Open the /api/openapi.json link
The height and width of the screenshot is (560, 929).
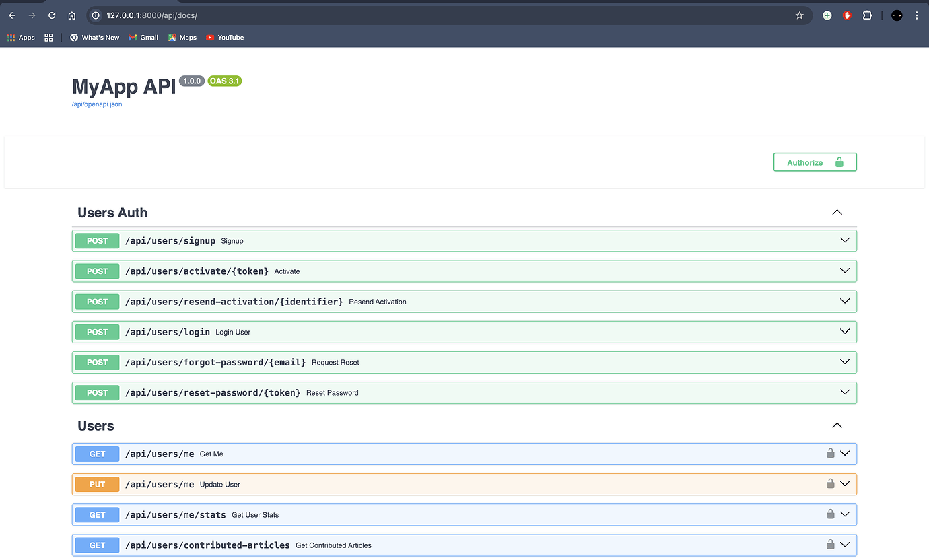point(97,104)
